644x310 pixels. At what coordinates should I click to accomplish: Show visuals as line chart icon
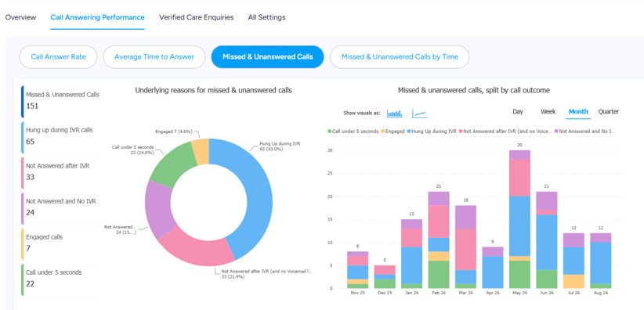coord(420,114)
